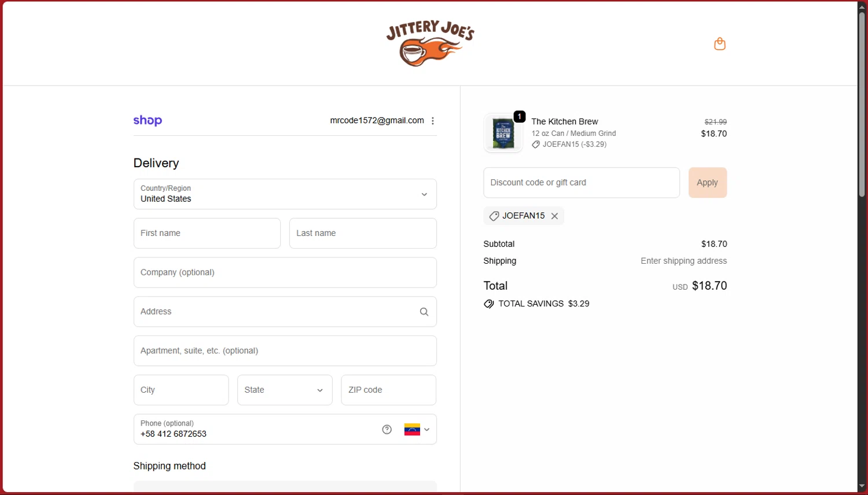Viewport: 868px width, 495px height.
Task: Click the Subtotal $18.70 amount
Action: 714,244
